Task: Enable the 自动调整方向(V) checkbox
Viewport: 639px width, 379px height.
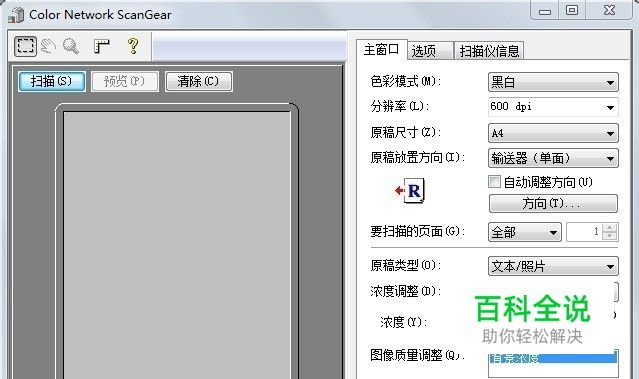Action: (x=494, y=181)
